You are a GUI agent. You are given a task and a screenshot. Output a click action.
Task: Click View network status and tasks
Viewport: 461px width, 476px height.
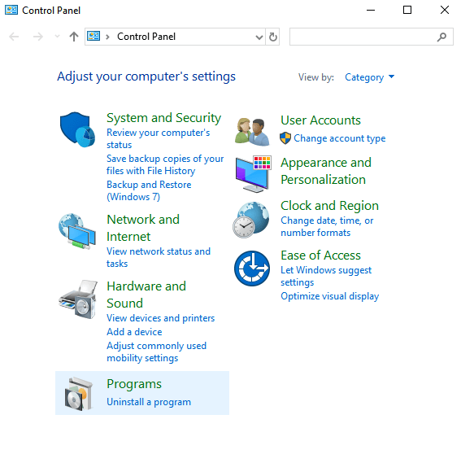[x=159, y=257]
